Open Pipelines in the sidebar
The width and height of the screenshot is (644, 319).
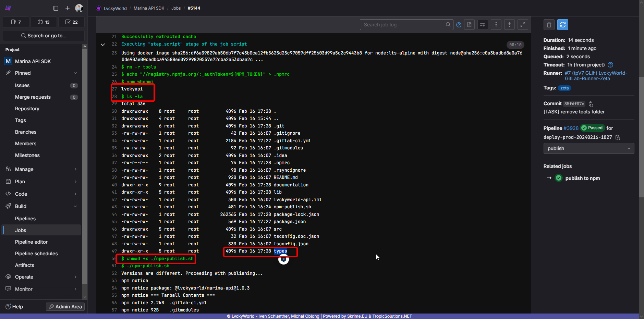pos(25,219)
